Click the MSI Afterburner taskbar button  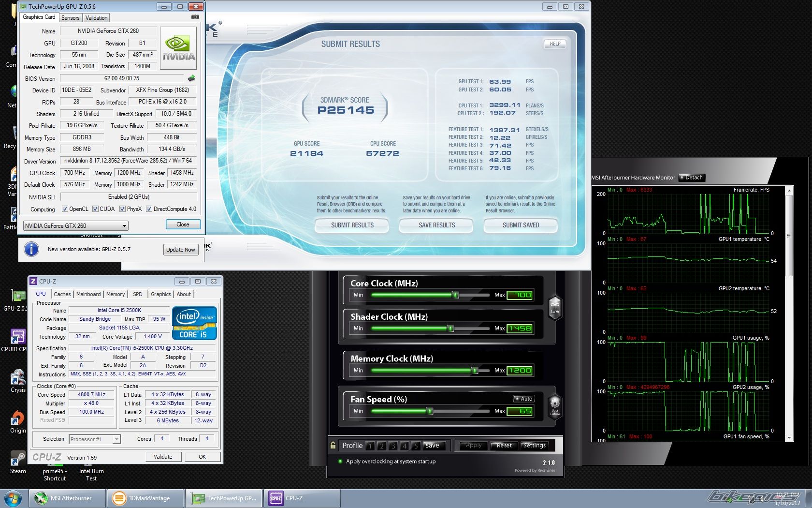pyautogui.click(x=68, y=498)
